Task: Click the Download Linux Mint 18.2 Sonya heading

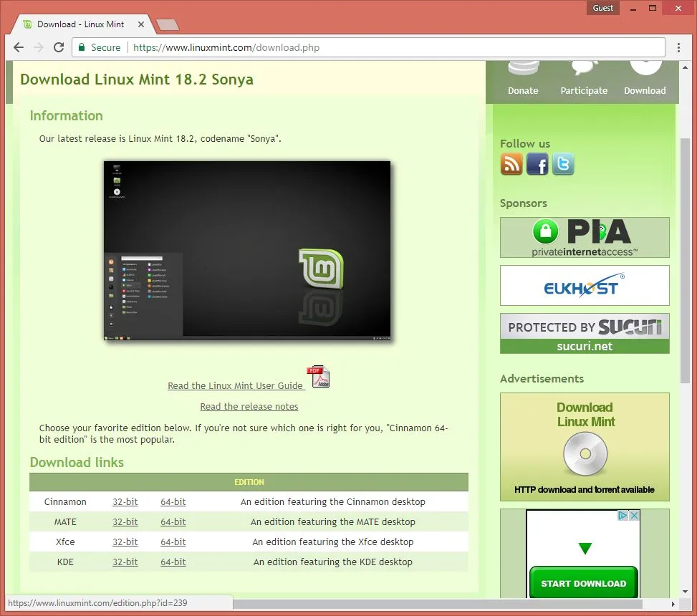Action: click(x=137, y=80)
